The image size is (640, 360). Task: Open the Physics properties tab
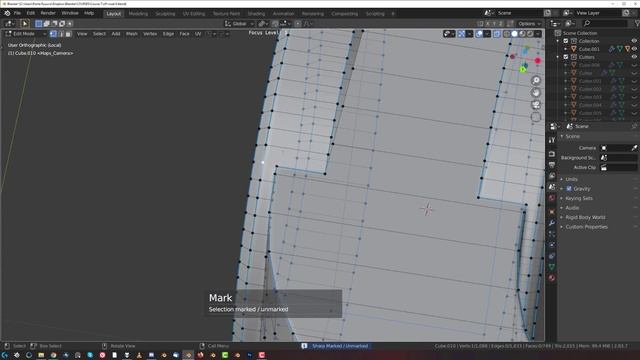coord(552,245)
